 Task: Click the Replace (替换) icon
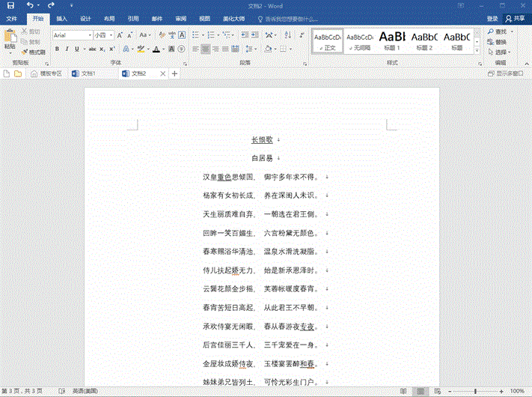click(x=495, y=42)
